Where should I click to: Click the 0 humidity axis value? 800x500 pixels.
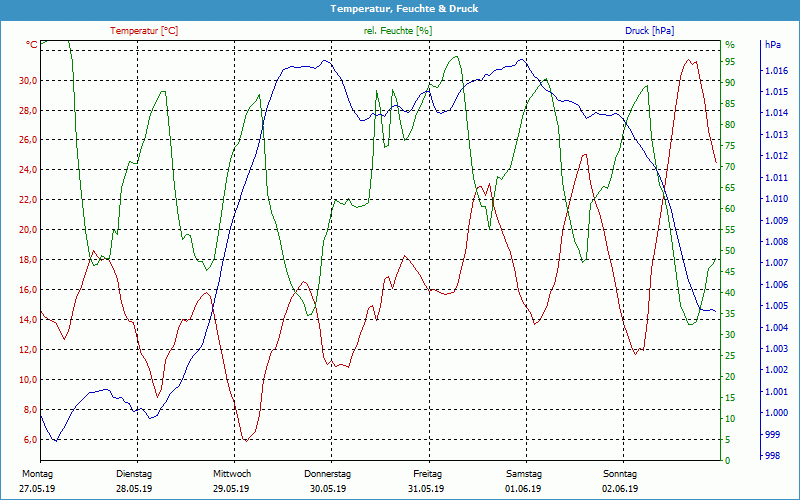coord(728,461)
